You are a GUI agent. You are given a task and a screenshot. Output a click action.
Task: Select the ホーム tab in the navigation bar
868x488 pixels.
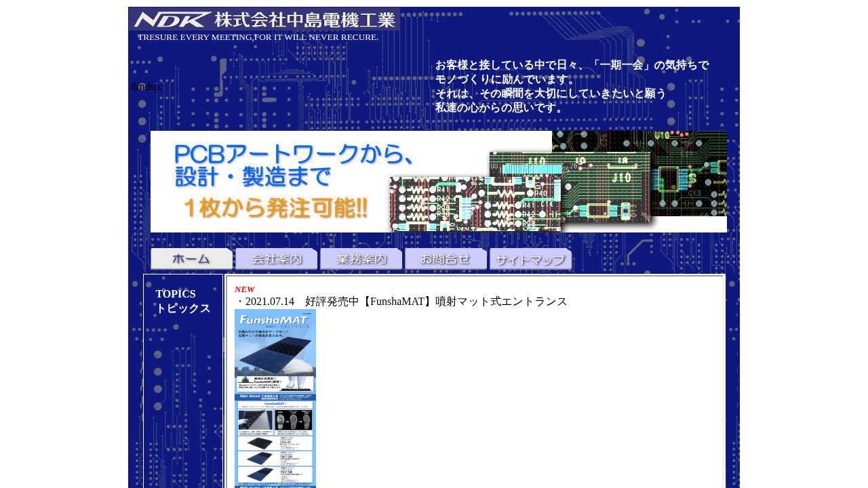tap(191, 258)
